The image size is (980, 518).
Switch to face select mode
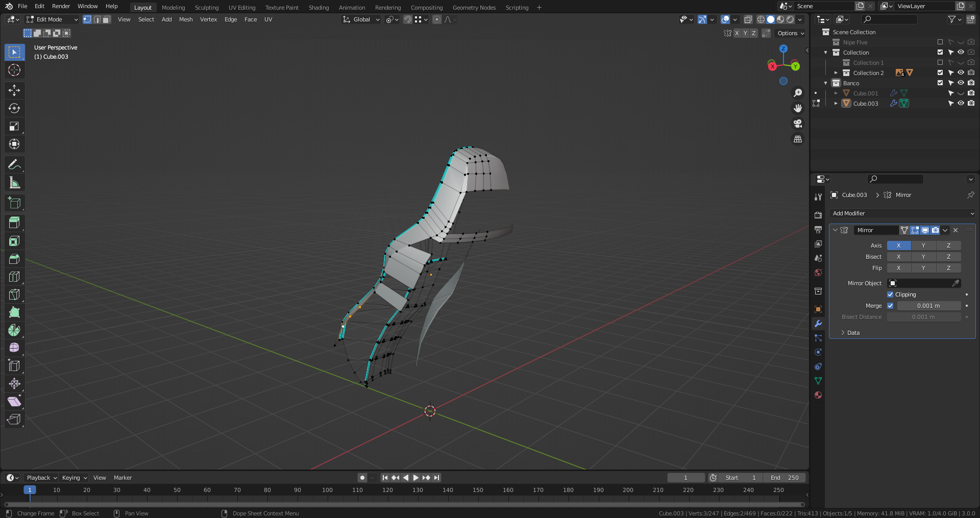pyautogui.click(x=106, y=19)
